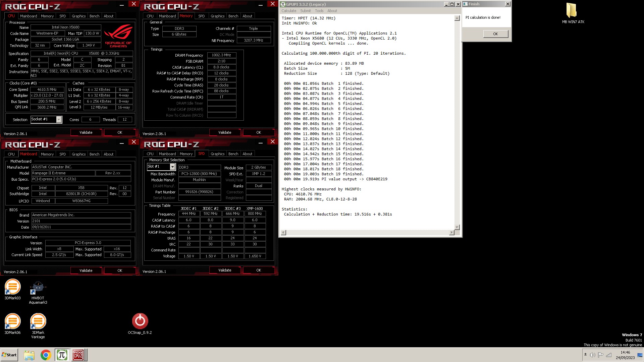Open Graphics tab in the Memory CPU-Z window
Screen dimensions: 644x362
pos(218,16)
